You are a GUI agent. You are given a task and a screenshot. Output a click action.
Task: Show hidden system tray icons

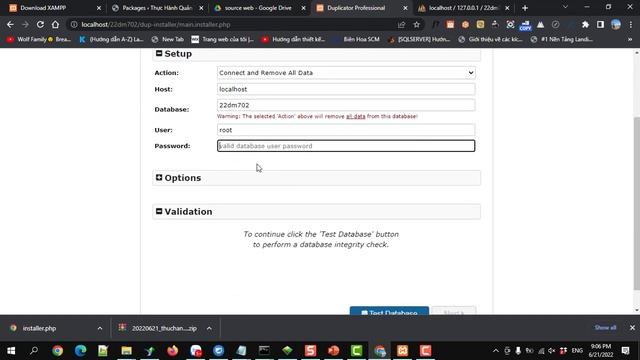pyautogui.click(x=496, y=351)
